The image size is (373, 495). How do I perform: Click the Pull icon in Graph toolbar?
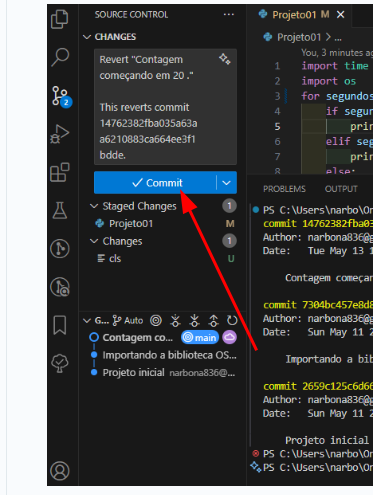point(194,321)
